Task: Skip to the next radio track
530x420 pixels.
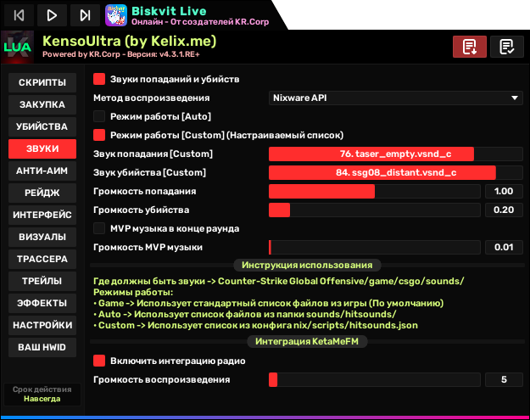Action: click(84, 14)
